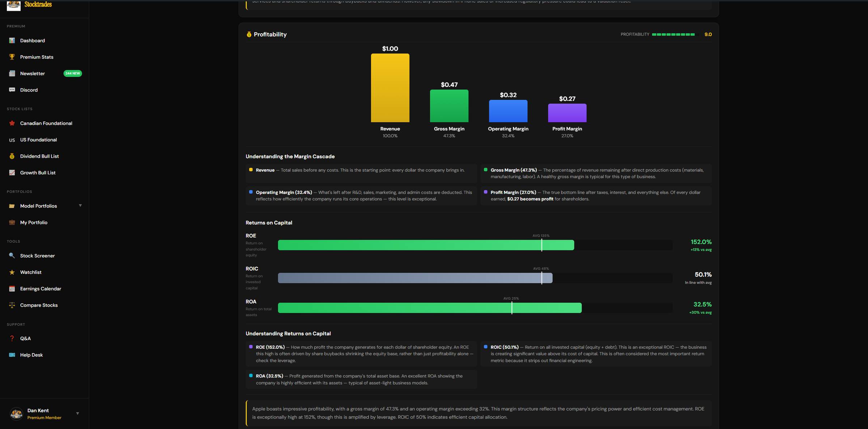Select the Stock Screener magnifier icon
Image resolution: width=868 pixels, height=429 pixels.
12,256
